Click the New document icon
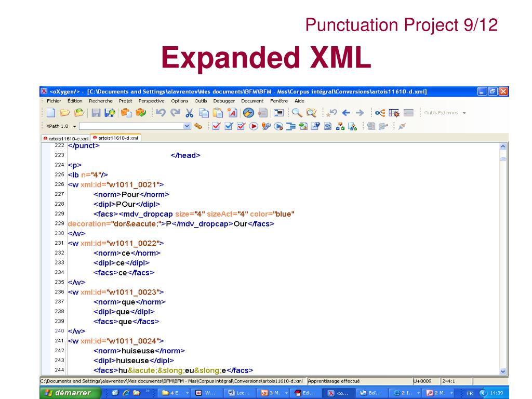Image resolution: width=532 pixels, height=399 pixels. pyautogui.click(x=50, y=112)
